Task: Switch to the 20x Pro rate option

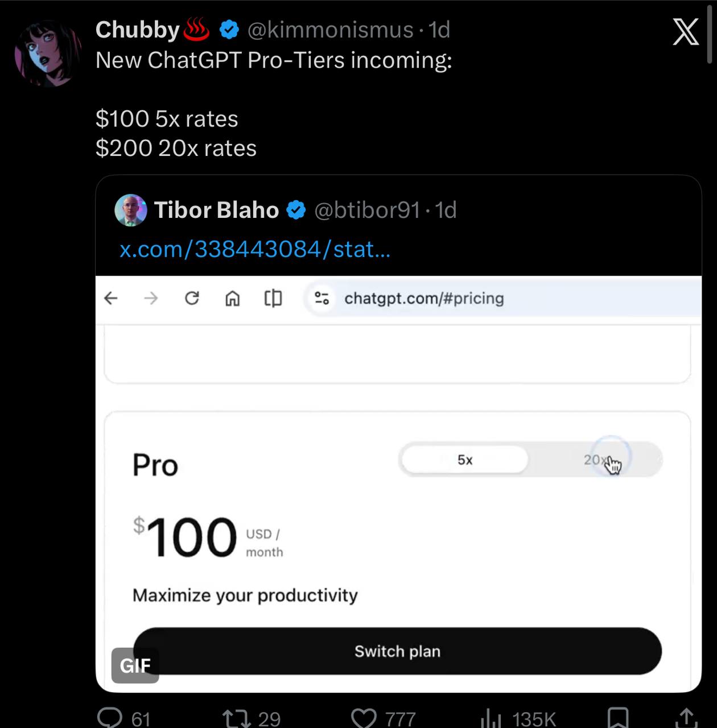Action: 595,460
